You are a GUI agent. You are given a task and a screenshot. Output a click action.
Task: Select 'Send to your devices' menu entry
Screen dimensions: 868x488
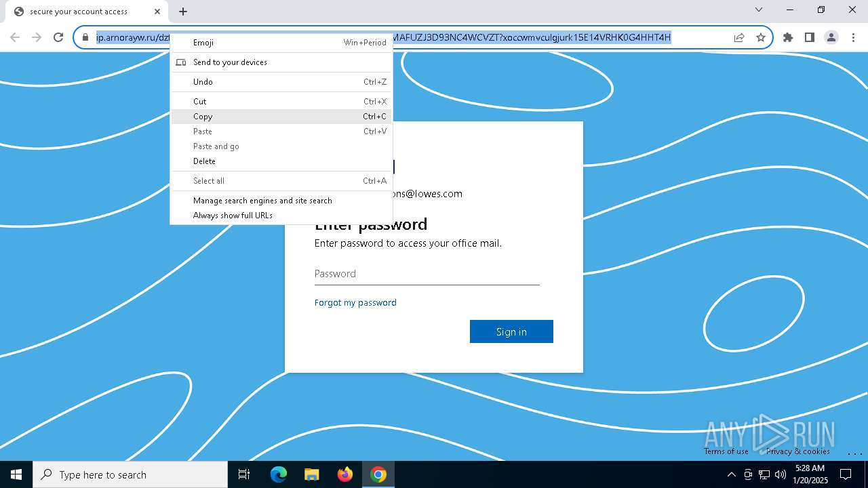[281, 62]
